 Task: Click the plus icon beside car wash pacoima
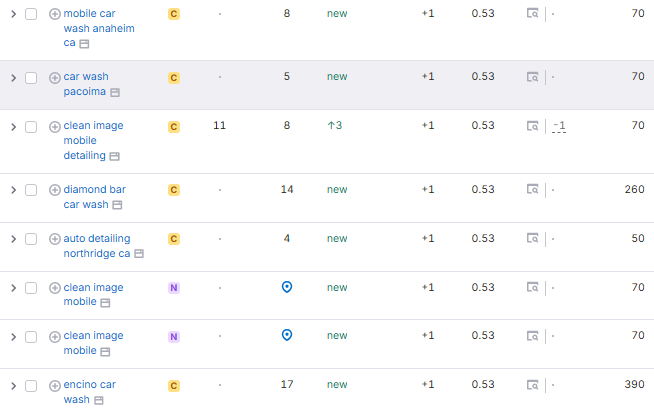[55, 77]
